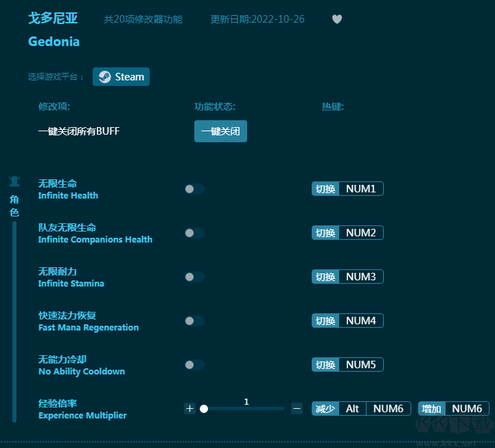
Task: Click 切换 label for NUM2 hotkey
Action: 325,233
